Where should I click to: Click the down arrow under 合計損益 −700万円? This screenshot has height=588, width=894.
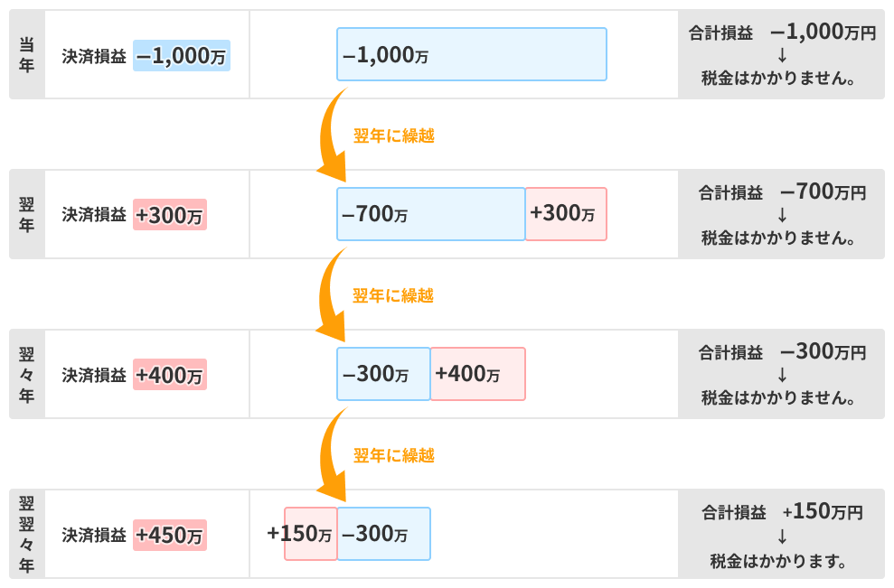(782, 215)
